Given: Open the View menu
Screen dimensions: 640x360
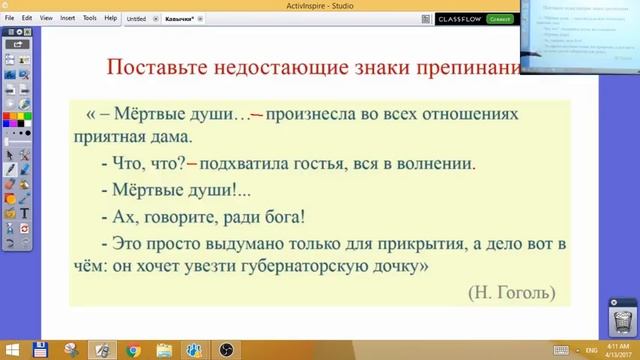Looking at the screenshot, I should [46, 18].
